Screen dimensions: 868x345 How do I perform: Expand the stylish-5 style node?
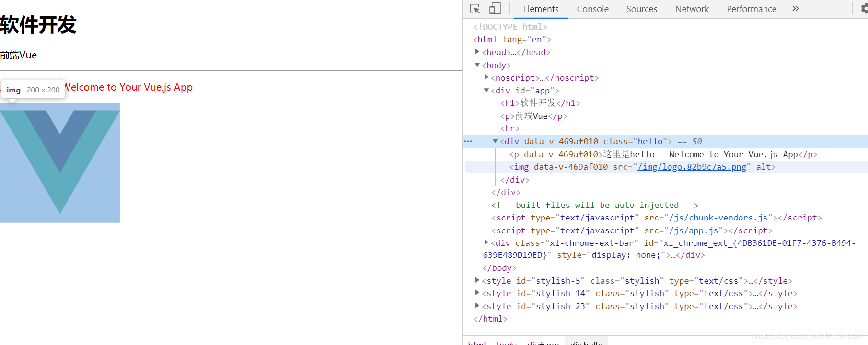click(x=477, y=280)
